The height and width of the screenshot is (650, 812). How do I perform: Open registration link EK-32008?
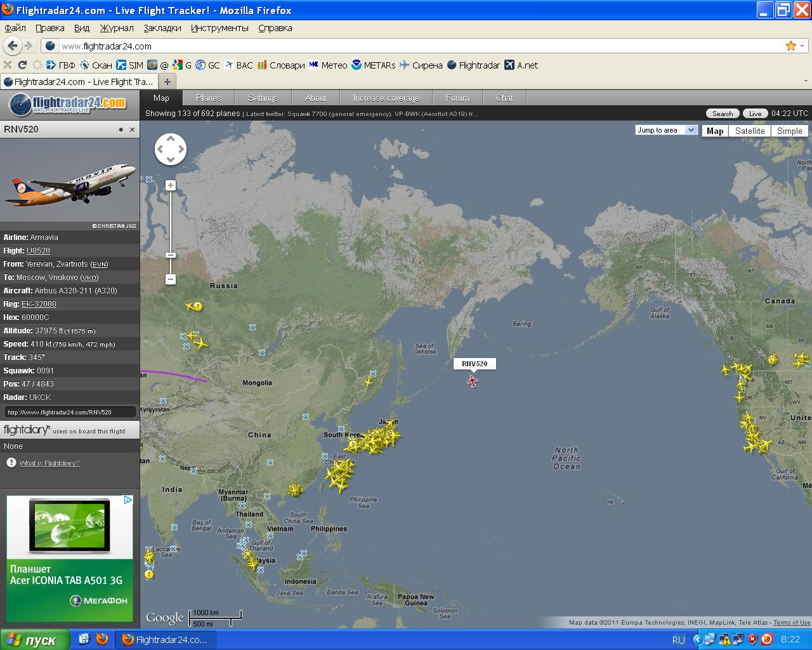tap(39, 304)
